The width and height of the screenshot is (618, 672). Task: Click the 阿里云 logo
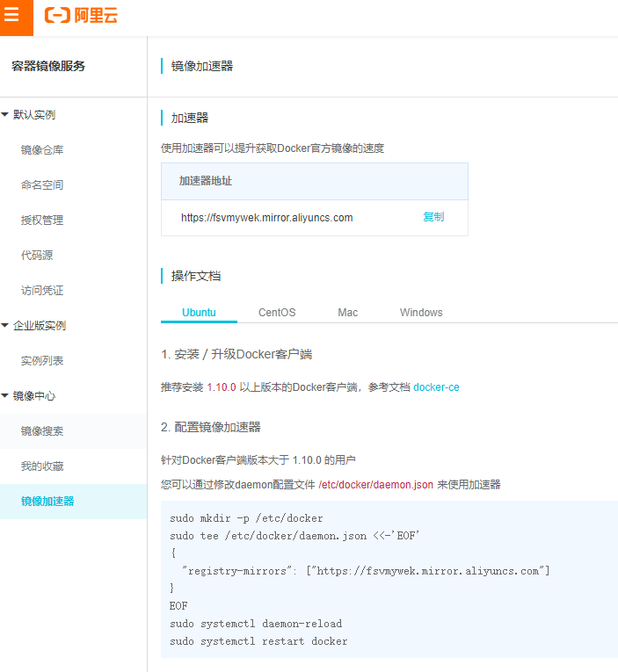pos(81,16)
